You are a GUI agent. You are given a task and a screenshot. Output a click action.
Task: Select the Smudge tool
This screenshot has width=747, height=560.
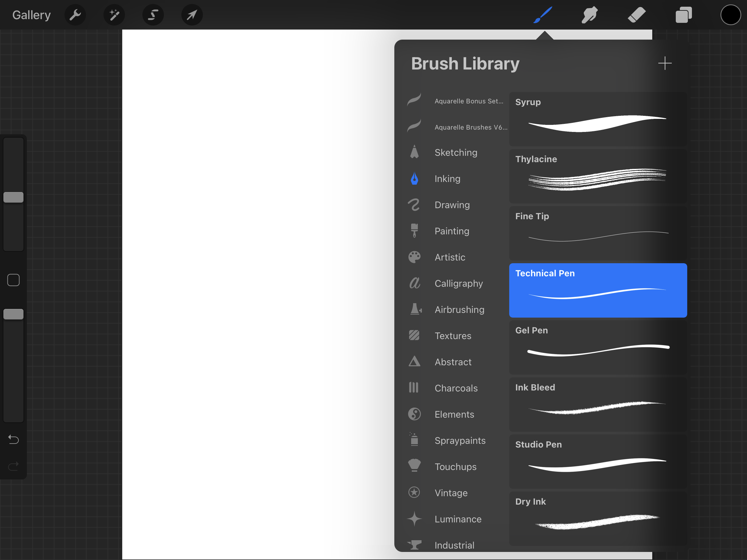(589, 15)
